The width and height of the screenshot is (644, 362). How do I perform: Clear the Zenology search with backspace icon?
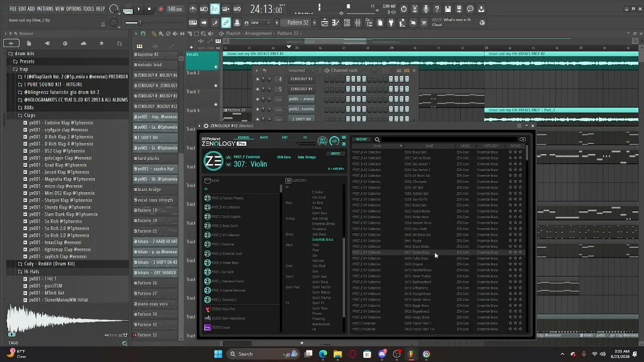[523, 139]
